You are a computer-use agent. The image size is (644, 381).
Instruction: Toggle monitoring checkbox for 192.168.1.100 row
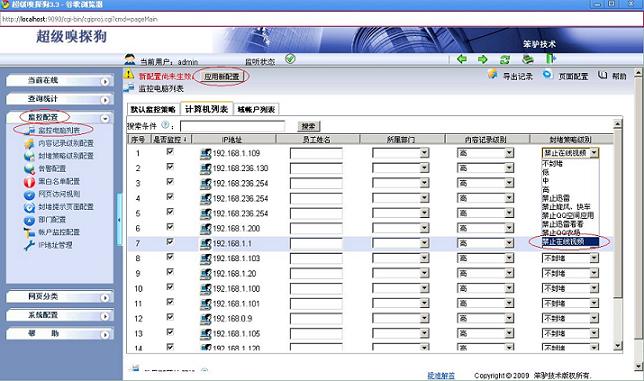pyautogui.click(x=170, y=287)
